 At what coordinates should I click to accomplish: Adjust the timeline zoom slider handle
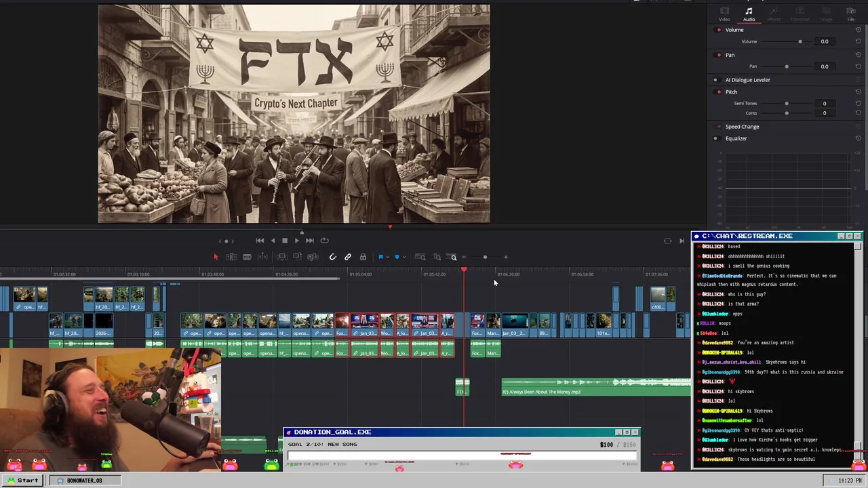click(485, 257)
